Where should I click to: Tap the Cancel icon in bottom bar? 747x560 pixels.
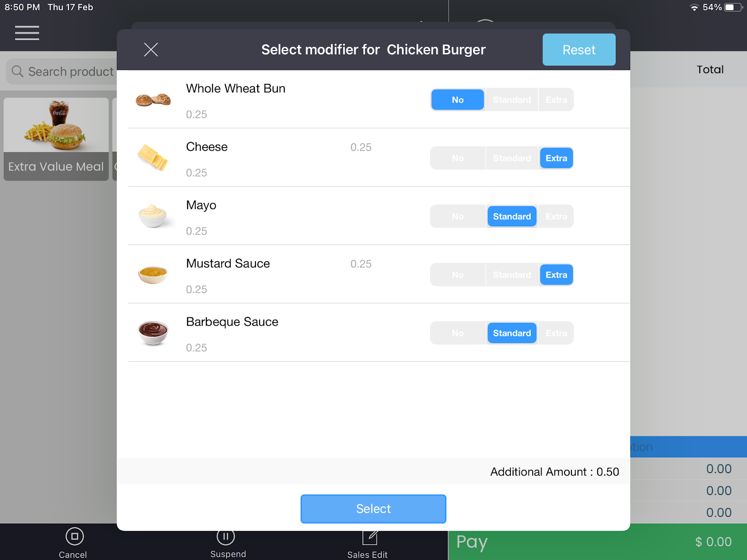(74, 537)
